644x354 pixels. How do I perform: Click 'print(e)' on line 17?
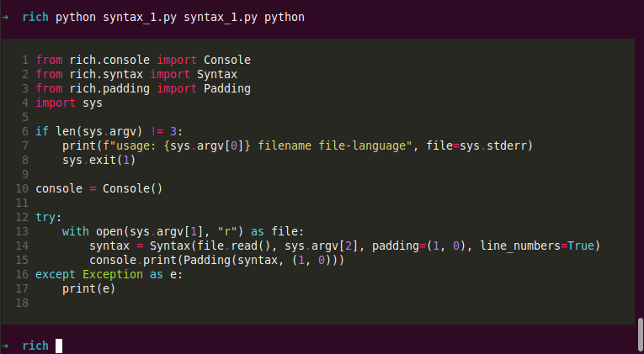click(x=89, y=288)
